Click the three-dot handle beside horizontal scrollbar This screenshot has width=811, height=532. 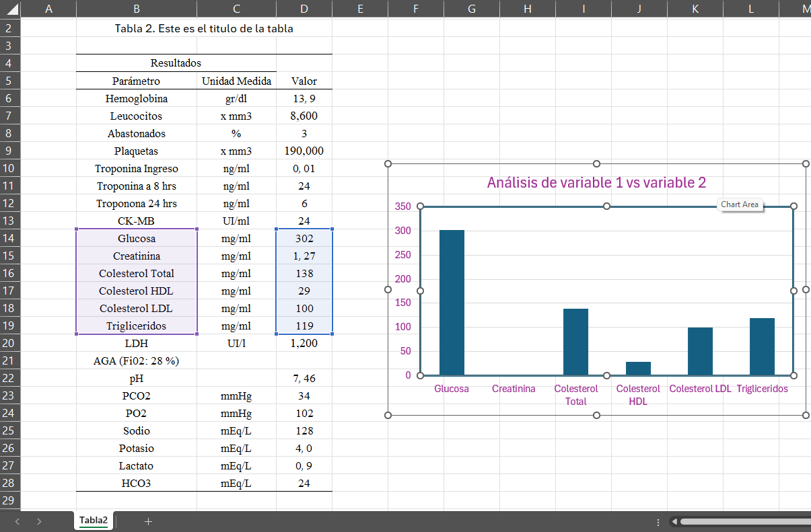658,522
